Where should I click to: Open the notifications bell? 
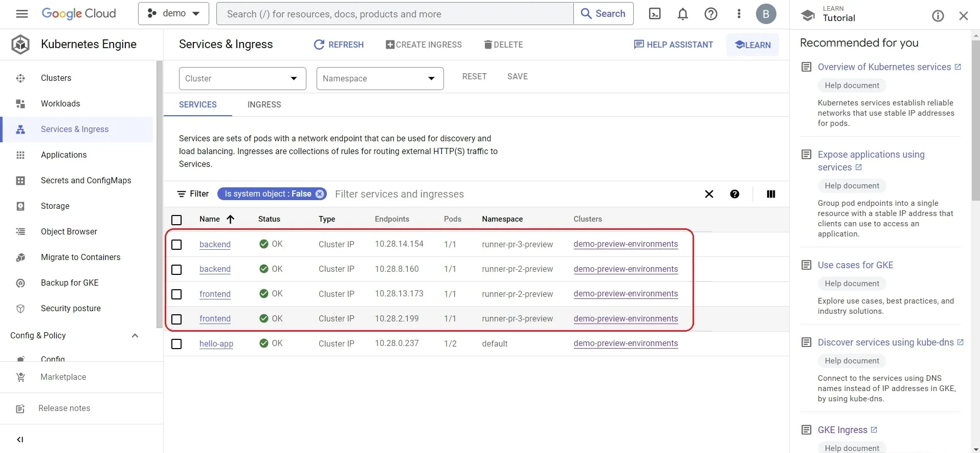683,14
